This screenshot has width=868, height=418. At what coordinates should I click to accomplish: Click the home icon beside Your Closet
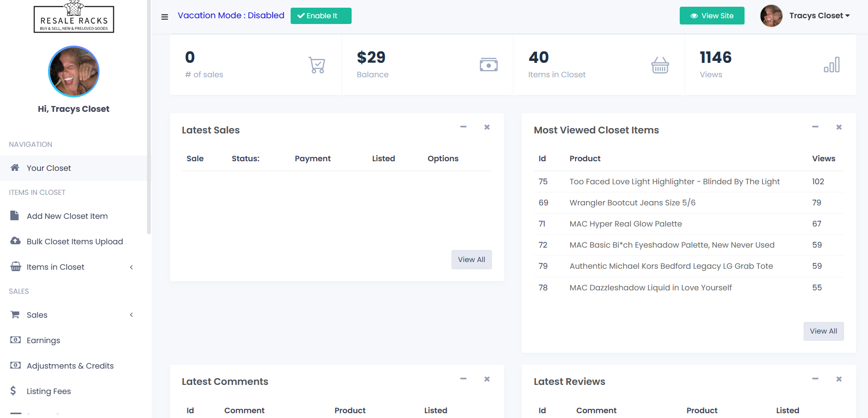point(15,167)
